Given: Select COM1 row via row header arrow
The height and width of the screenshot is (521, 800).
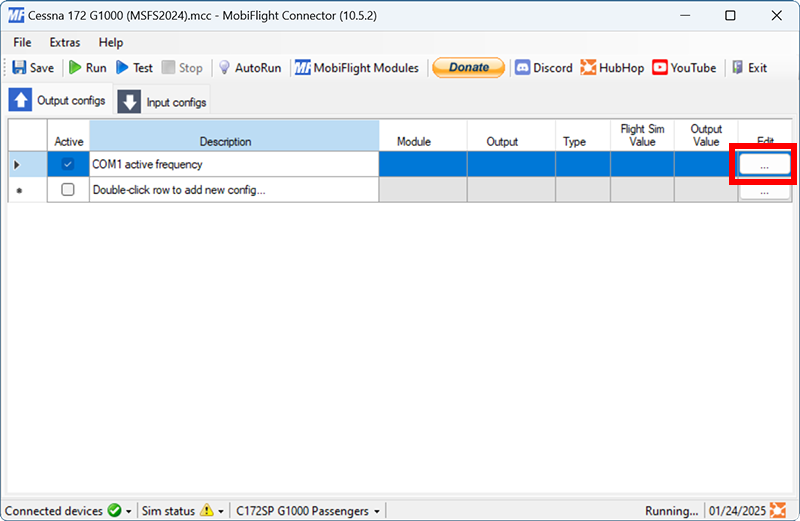Looking at the screenshot, I should 28,164.
